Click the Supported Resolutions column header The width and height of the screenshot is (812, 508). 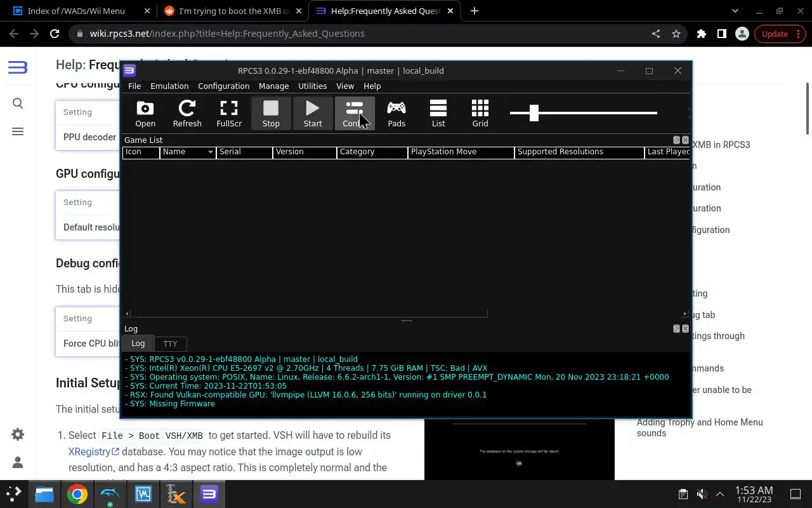579,152
